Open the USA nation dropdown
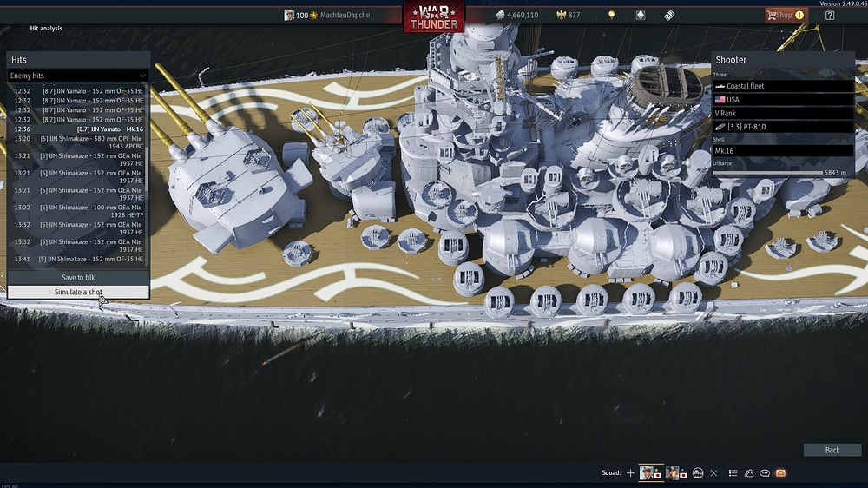 pos(782,100)
